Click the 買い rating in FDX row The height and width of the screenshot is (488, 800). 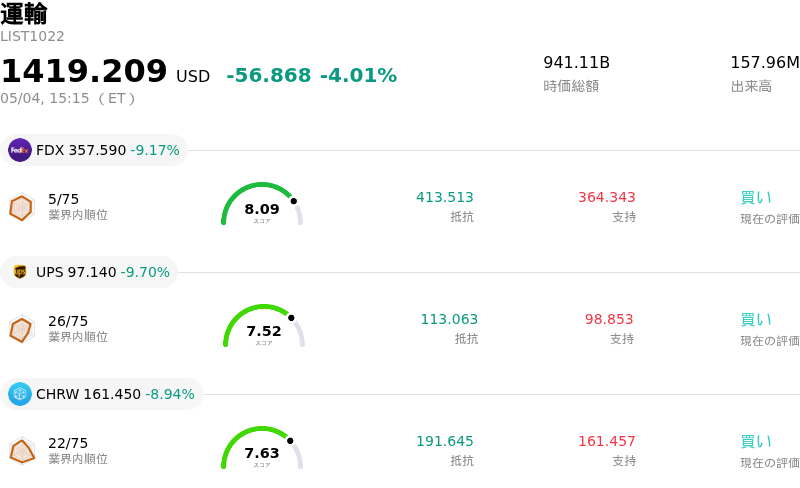point(756,197)
